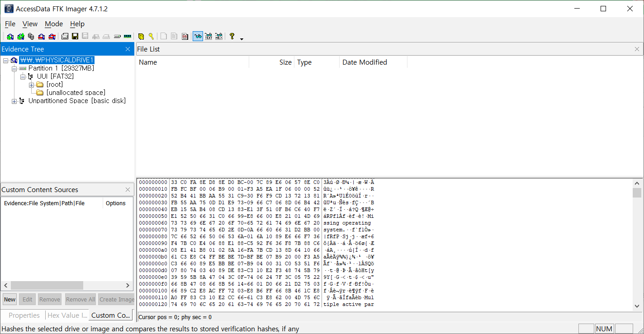
Task: Switch to the Hex Value Interpreter tab
Action: [67, 315]
